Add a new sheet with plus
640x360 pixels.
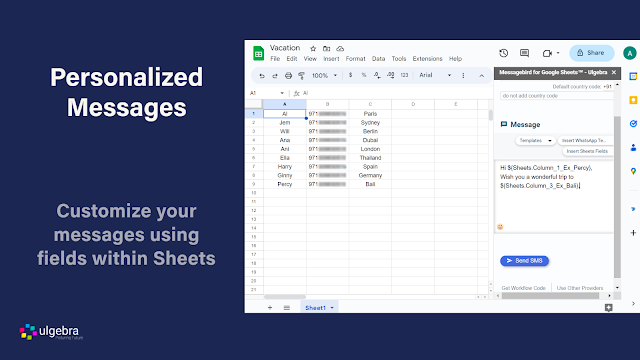[x=270, y=308]
